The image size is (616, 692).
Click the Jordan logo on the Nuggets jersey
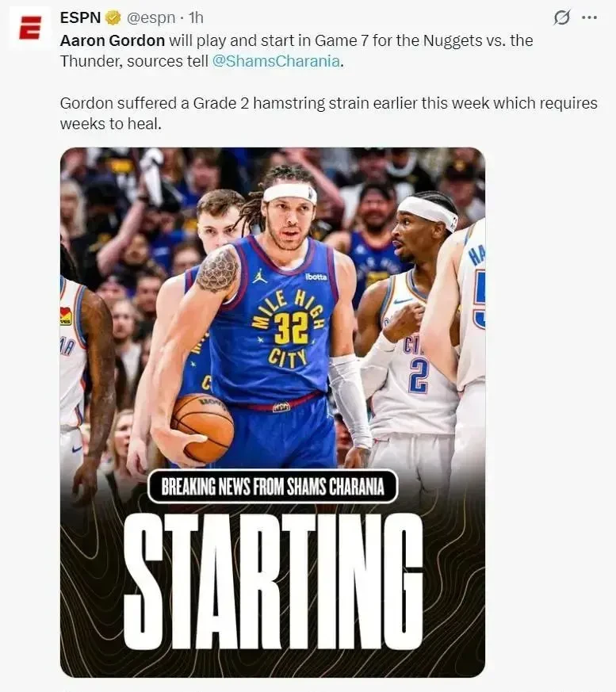260,277
